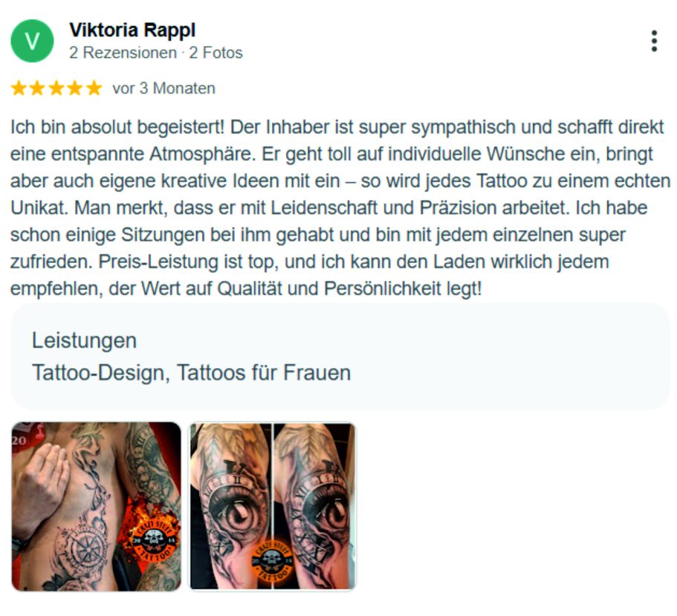Click review line starting "Ich bin absolut begeistert"
Viewport: 677px width, 616px height.
(337, 127)
